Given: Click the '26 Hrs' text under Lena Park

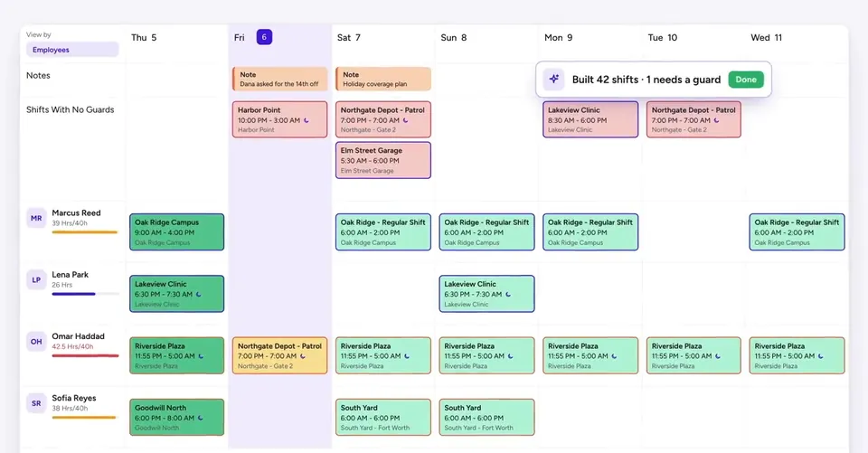Looking at the screenshot, I should (x=62, y=285).
